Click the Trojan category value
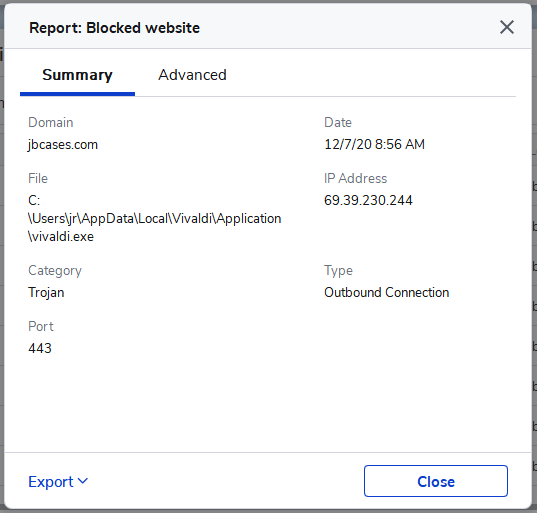Viewport: 537px width, 513px height. [x=46, y=293]
